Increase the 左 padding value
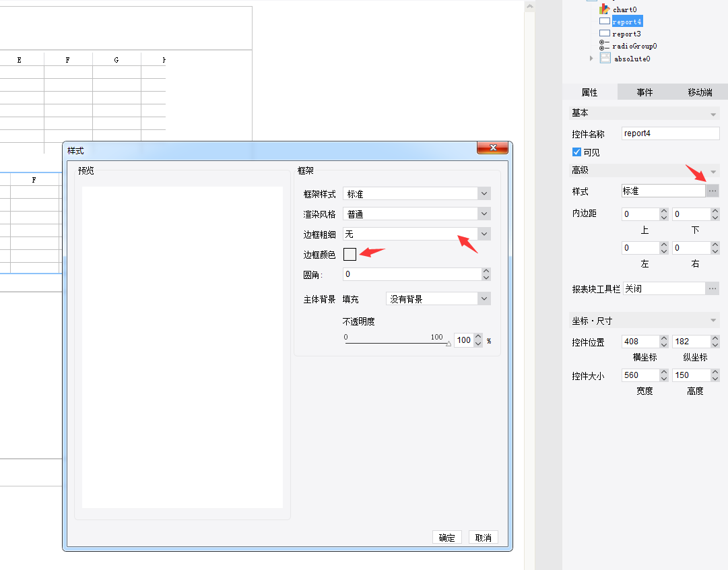Screen dimensions: 728x570 click(664, 245)
